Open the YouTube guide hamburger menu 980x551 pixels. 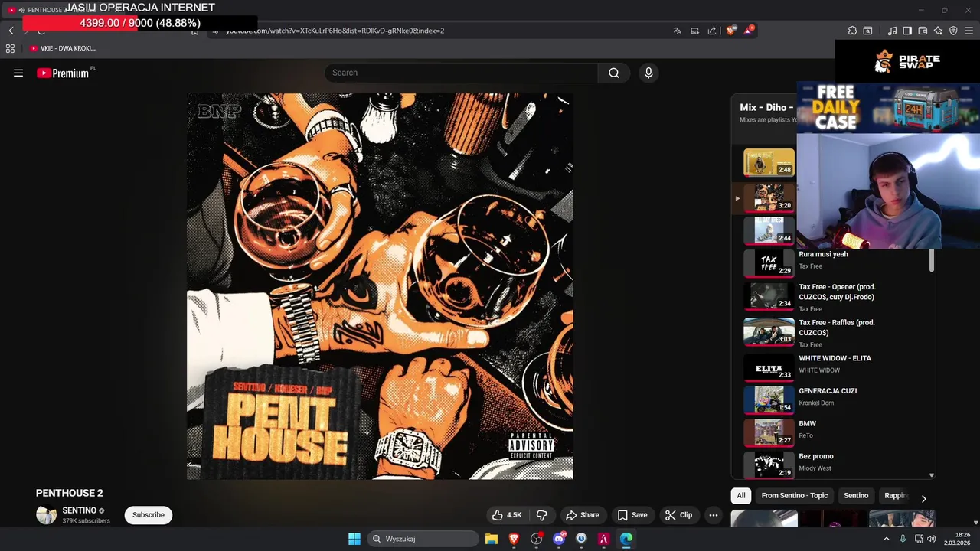(x=18, y=73)
